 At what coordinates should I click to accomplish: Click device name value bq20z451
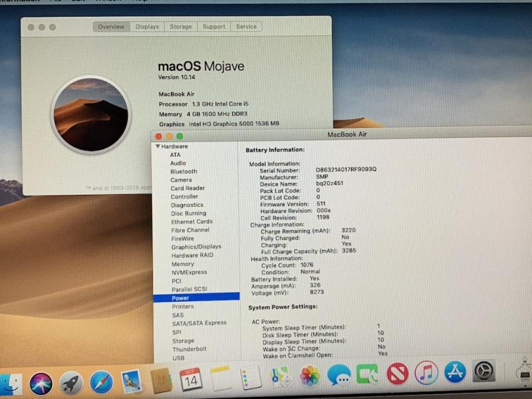329,184
